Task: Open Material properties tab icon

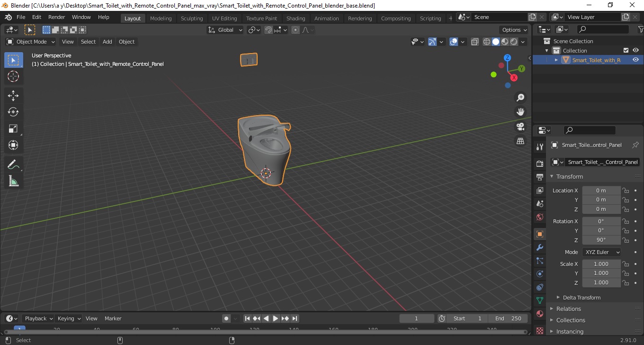Action: pos(540,314)
